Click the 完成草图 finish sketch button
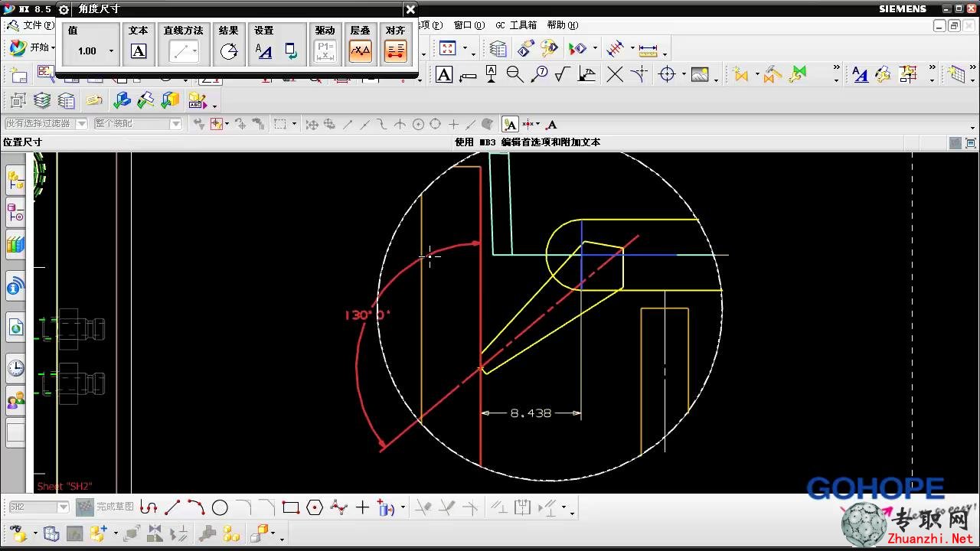 pos(106,507)
